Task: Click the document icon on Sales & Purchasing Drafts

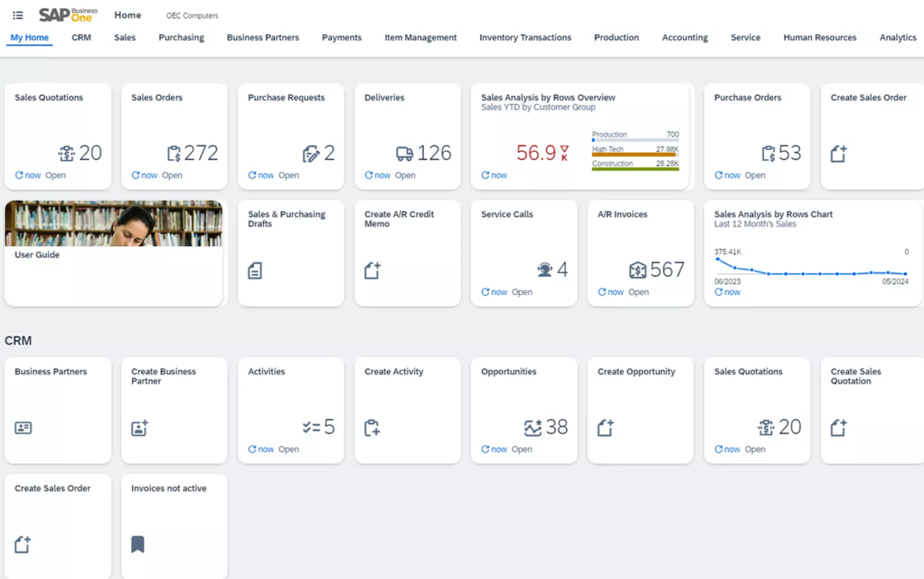Action: click(255, 270)
